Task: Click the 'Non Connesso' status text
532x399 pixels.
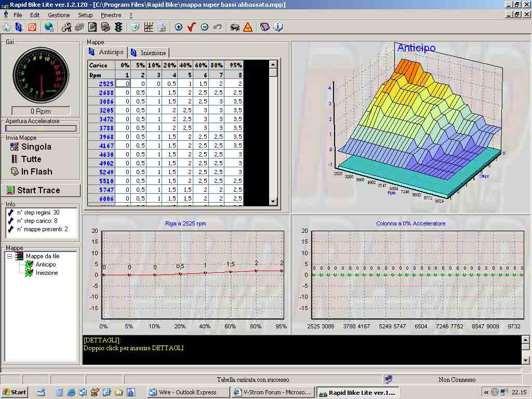Action: pyautogui.click(x=457, y=380)
